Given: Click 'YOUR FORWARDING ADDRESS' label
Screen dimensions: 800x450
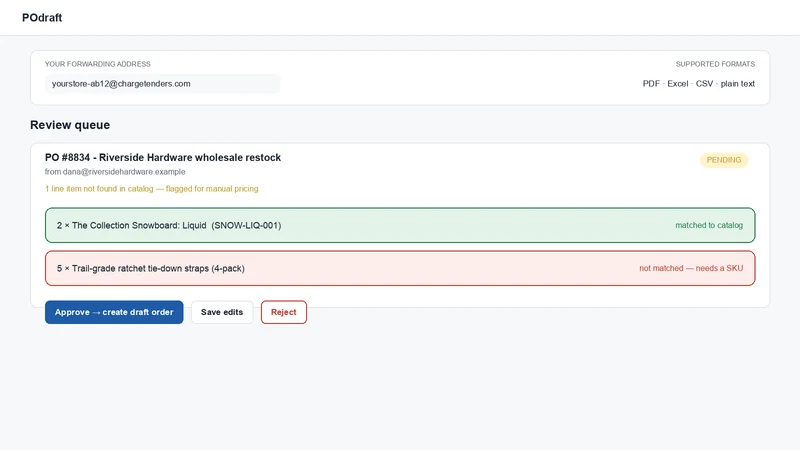Looking at the screenshot, I should click(x=97, y=64).
